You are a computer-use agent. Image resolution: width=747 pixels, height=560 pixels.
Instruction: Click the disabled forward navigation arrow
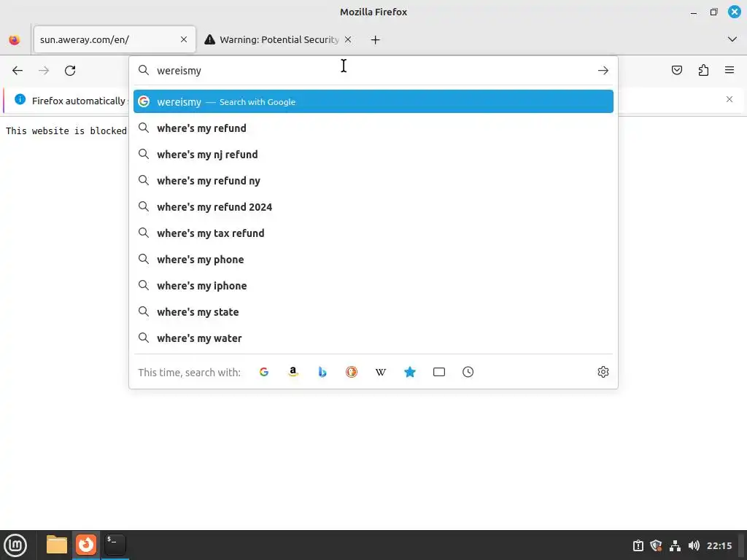tap(44, 71)
